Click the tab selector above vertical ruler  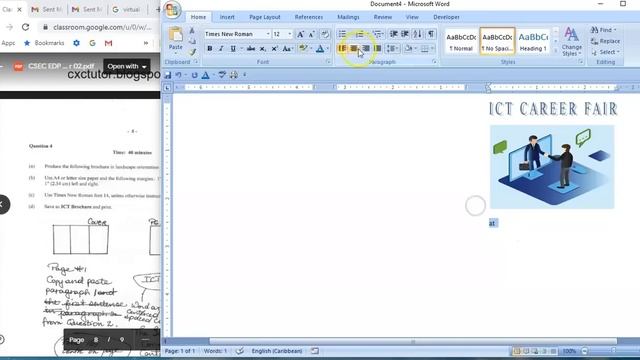point(167,88)
